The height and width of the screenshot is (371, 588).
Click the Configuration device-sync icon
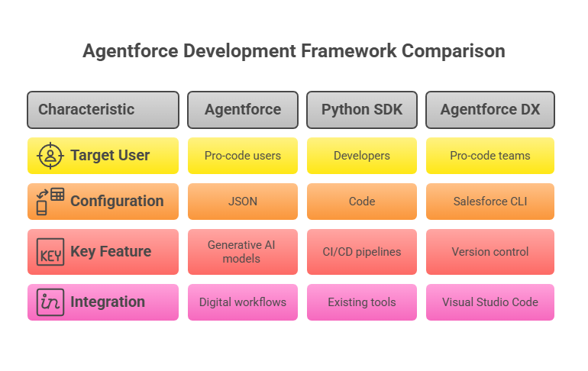click(x=50, y=202)
